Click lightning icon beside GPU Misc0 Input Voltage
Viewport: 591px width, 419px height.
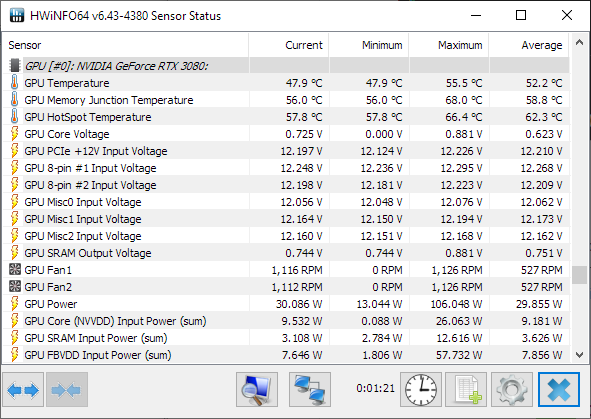click(14, 202)
